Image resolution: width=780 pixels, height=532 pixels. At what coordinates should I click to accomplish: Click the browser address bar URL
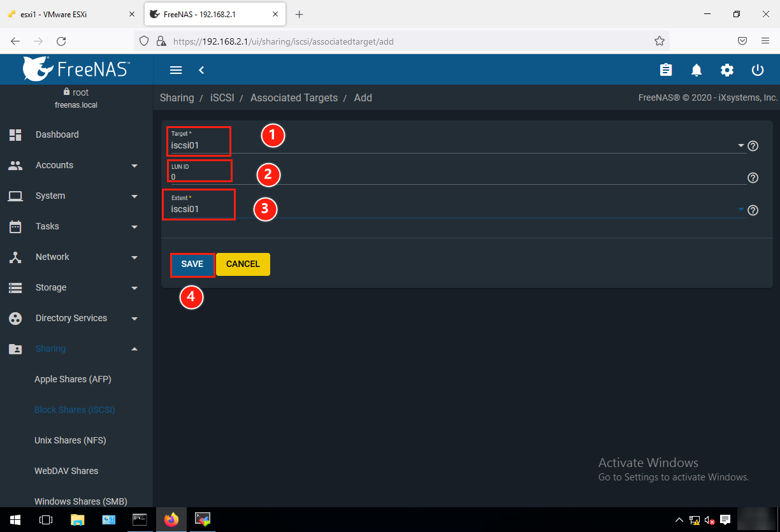click(x=284, y=41)
